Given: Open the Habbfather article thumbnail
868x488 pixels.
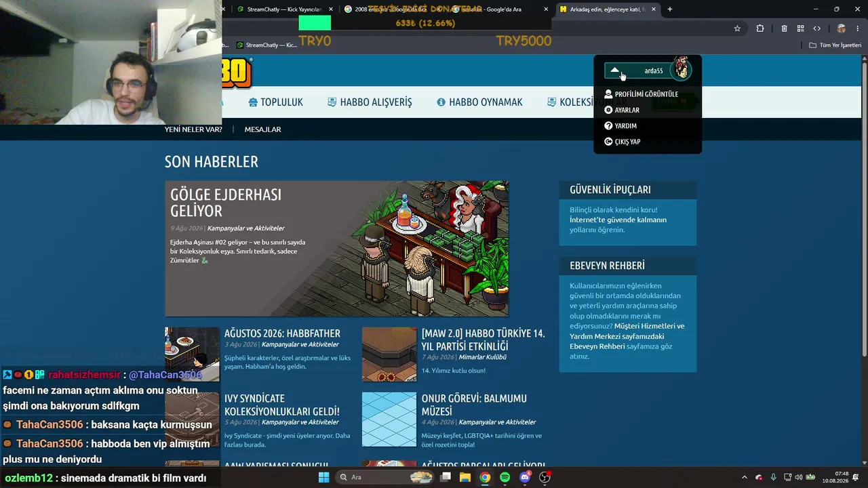Looking at the screenshot, I should 192,354.
